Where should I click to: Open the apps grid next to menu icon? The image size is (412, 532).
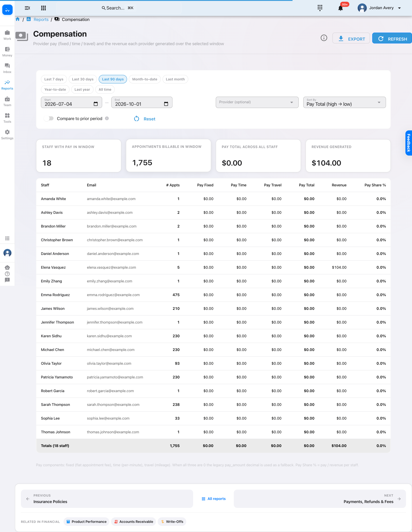pos(43,8)
